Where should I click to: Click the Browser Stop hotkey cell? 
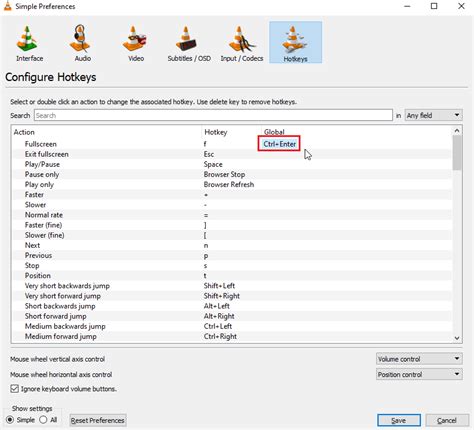(224, 174)
